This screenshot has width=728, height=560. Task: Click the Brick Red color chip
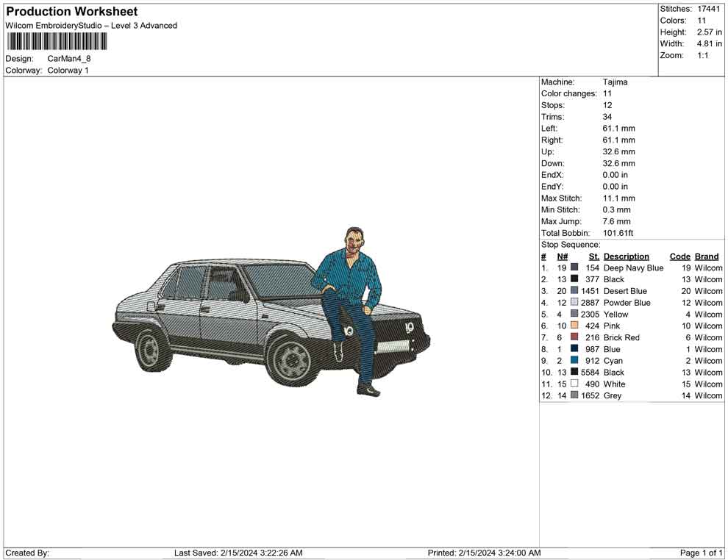[572, 337]
